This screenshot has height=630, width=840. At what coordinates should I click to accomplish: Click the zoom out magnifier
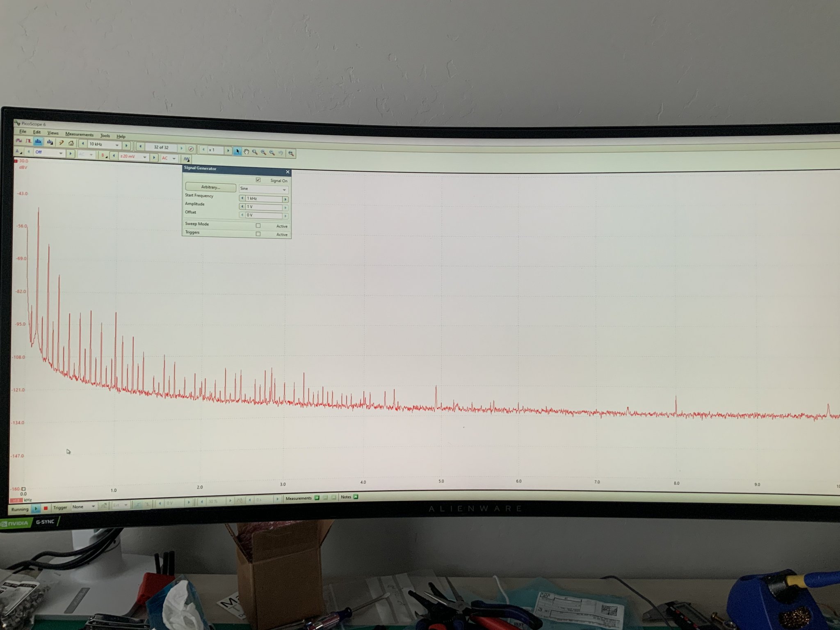[x=272, y=153]
